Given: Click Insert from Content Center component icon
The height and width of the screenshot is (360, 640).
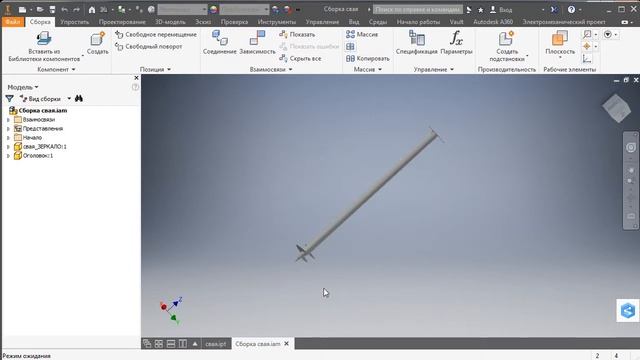Looking at the screenshot, I should [44, 38].
